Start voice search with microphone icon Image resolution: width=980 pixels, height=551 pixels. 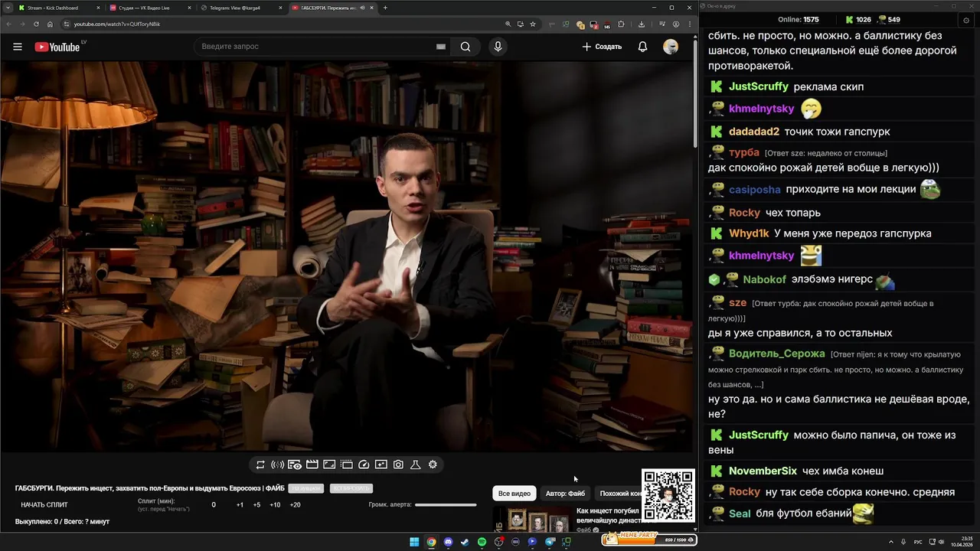498,47
